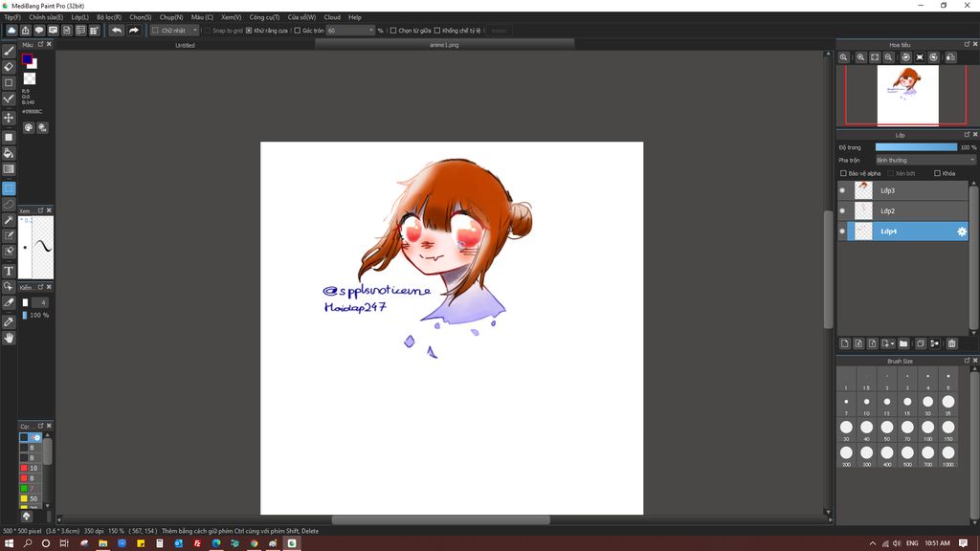This screenshot has width=980, height=551.
Task: Select the Hand pan tool
Action: coord(9,338)
